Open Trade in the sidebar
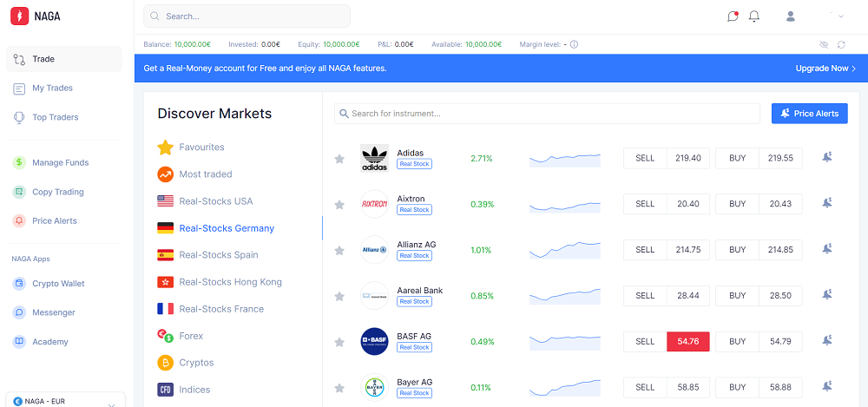Viewport: 868px width, 407px height. (x=63, y=59)
